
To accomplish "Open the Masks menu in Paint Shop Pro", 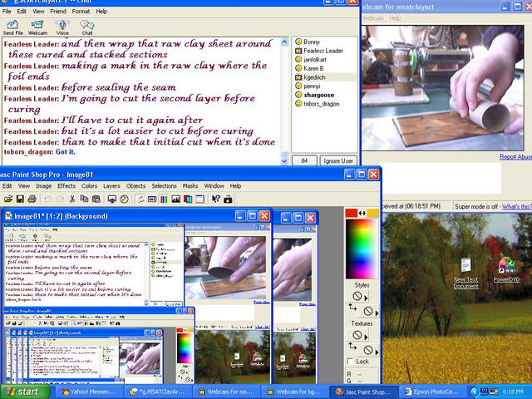I will click(190, 186).
